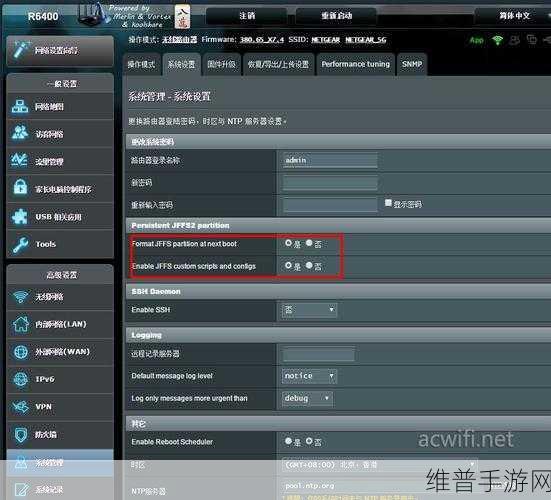Screen dimensions: 551x500
Task: Open the firewall shield icon
Action: point(21,434)
